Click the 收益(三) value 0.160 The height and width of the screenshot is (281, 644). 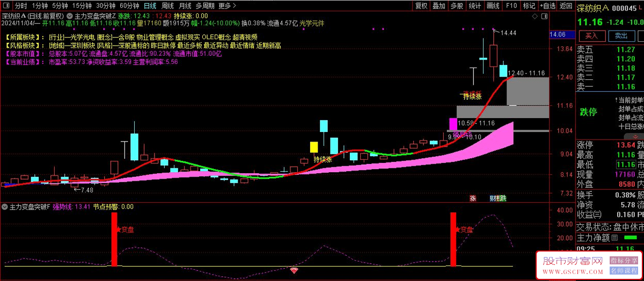click(x=625, y=215)
